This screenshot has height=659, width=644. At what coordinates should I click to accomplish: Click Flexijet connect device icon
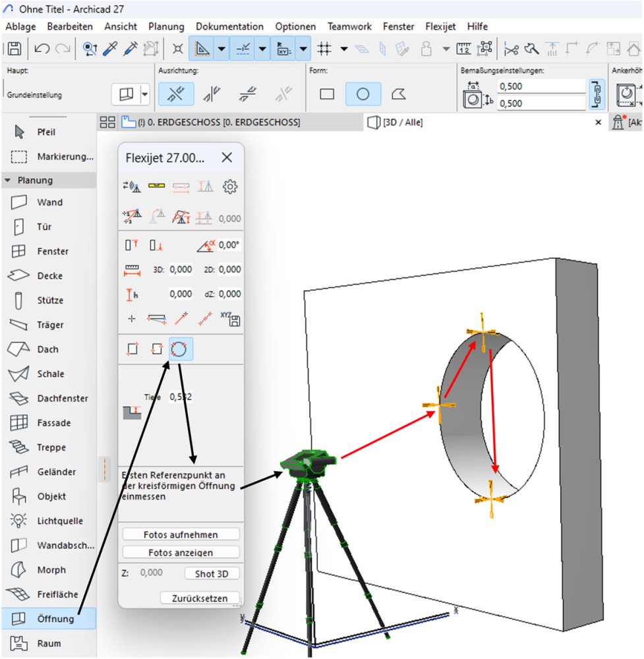click(132, 186)
